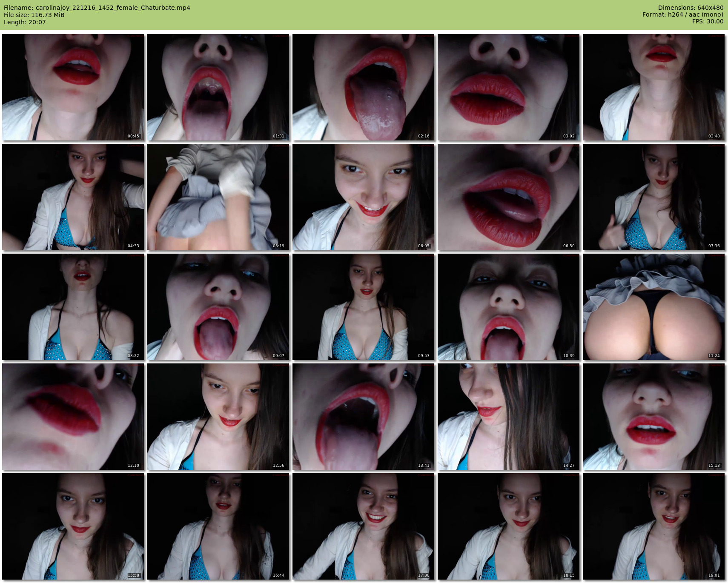The height and width of the screenshot is (583, 728).
Task: Click the File size 116.73 MiB text
Action: tap(34, 15)
